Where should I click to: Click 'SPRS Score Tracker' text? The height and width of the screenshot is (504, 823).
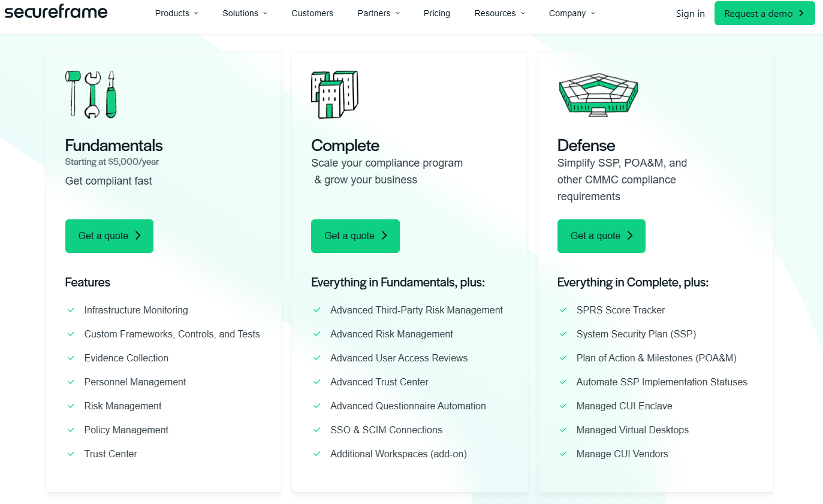tap(621, 310)
